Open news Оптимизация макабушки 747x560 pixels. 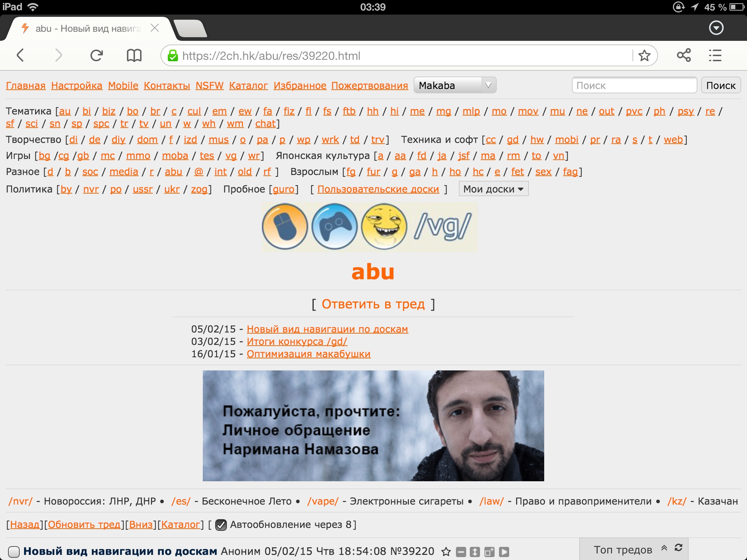tap(309, 354)
